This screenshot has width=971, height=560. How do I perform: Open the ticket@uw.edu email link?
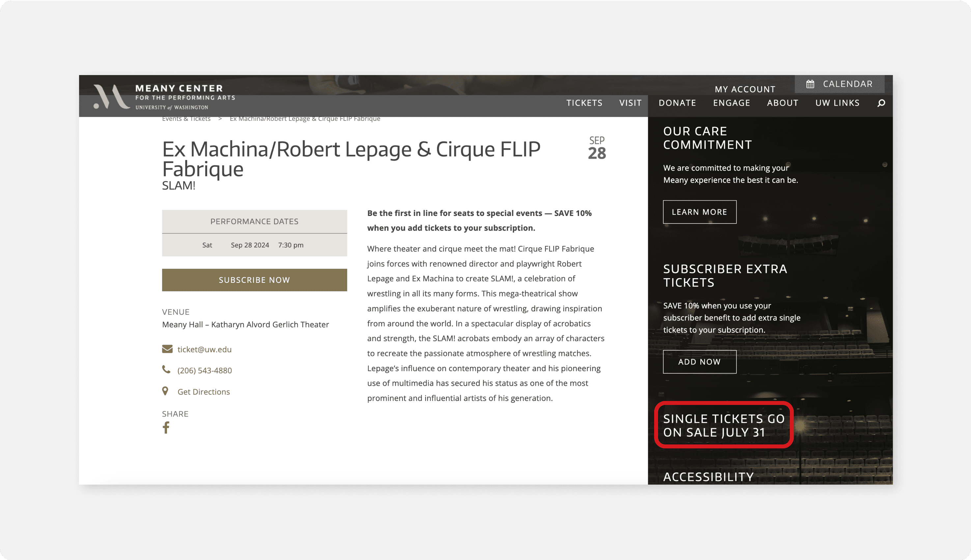[204, 349]
